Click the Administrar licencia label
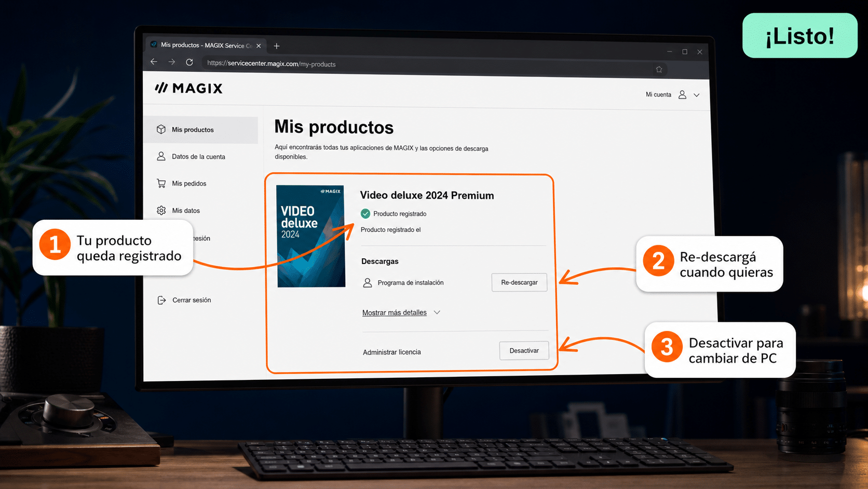Image resolution: width=868 pixels, height=489 pixels. 392,352
